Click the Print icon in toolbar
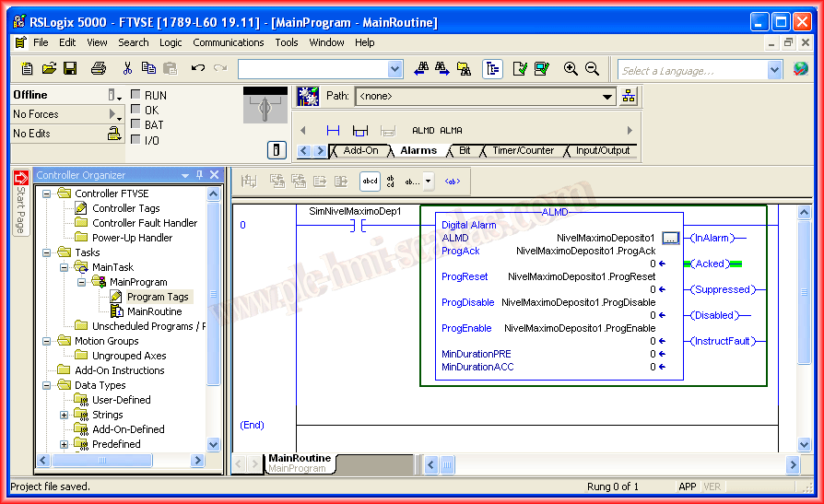 (x=99, y=68)
